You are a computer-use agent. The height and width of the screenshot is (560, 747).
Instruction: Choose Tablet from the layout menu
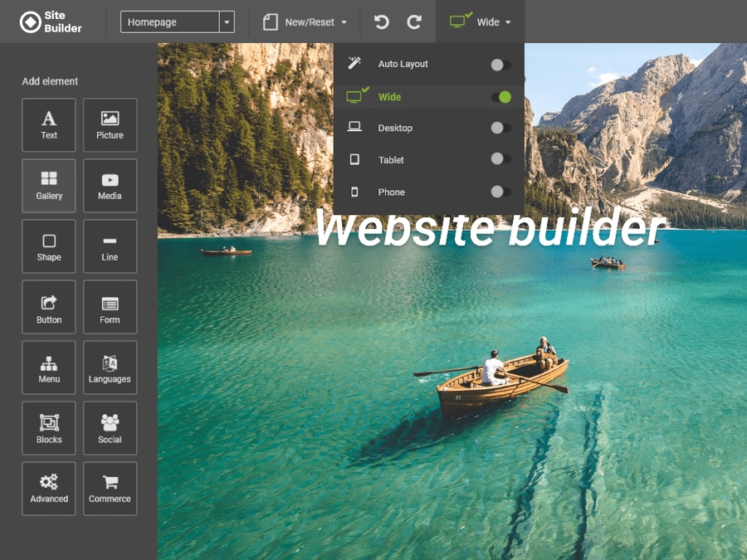coord(391,159)
